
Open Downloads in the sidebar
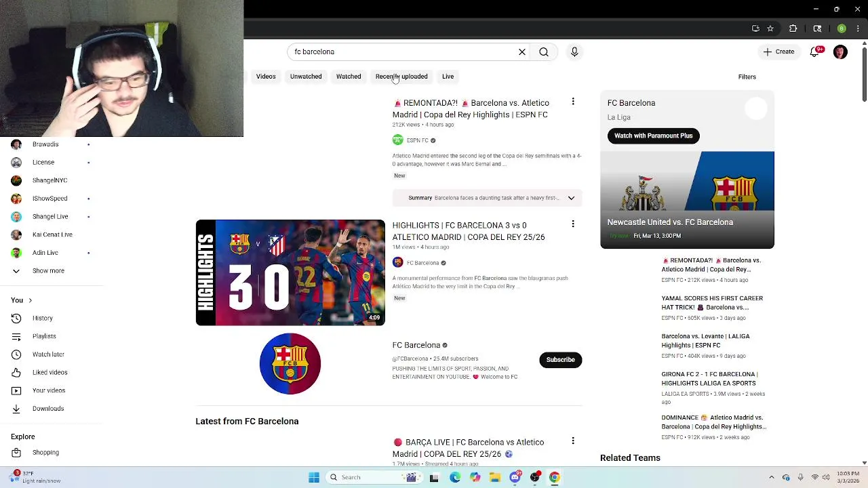[48, 409]
